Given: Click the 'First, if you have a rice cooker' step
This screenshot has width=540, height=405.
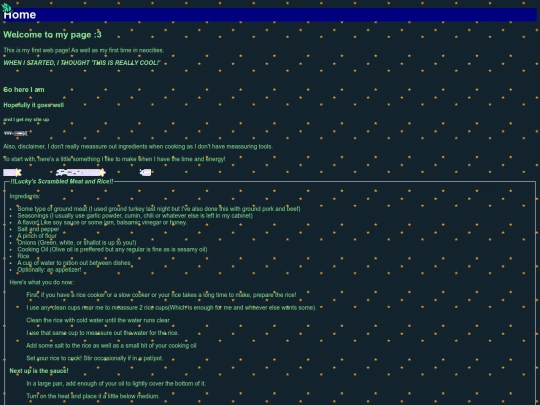Looking at the screenshot, I should point(161,295).
